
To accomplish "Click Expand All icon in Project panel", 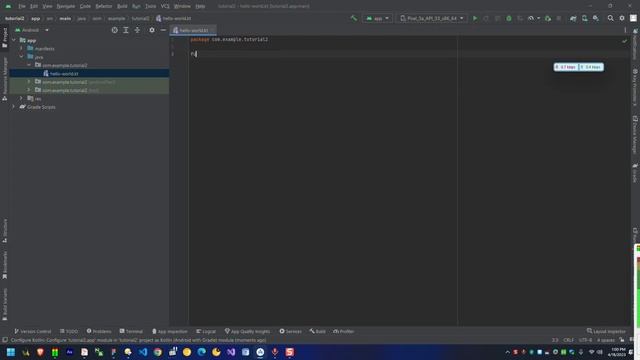I will 126,30.
